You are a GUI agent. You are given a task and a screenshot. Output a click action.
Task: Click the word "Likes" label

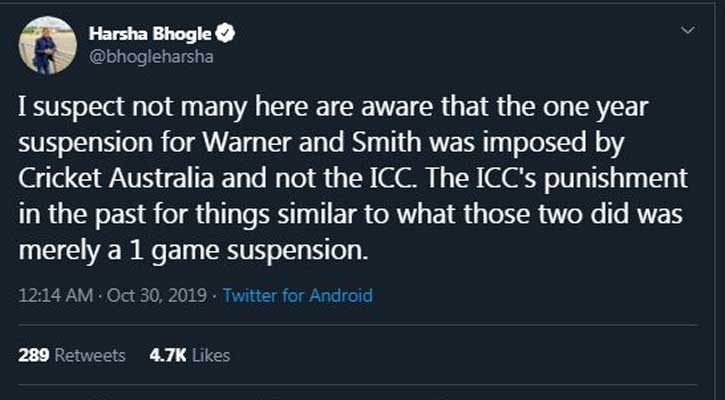(210, 355)
